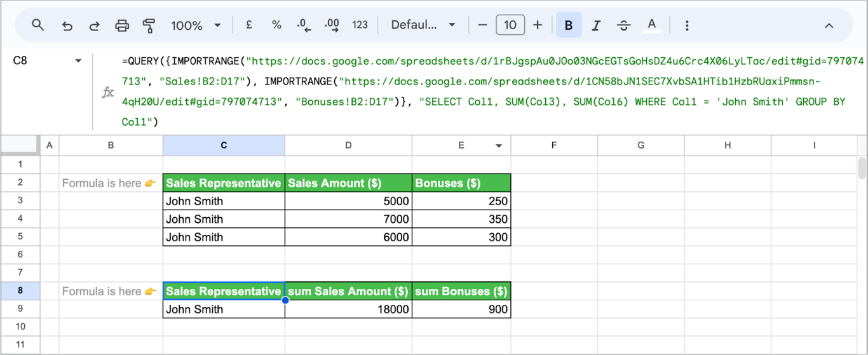This screenshot has width=868, height=355.
Task: Select column D header
Action: click(x=348, y=145)
